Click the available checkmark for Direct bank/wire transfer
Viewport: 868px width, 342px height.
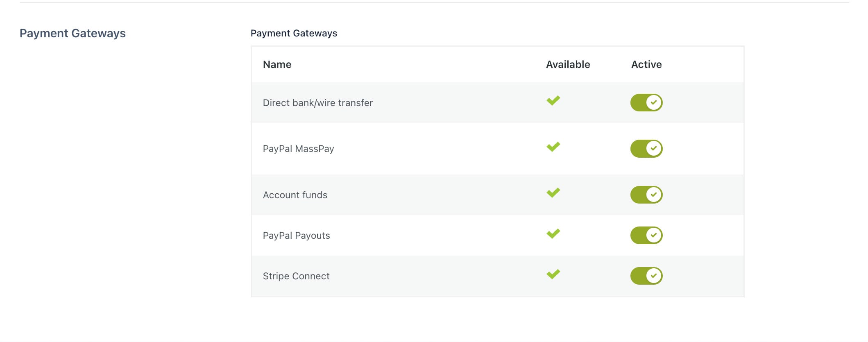coord(553,101)
